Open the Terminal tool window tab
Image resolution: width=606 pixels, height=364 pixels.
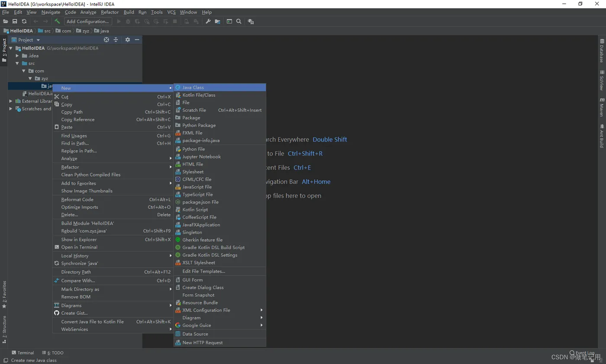pyautogui.click(x=23, y=353)
